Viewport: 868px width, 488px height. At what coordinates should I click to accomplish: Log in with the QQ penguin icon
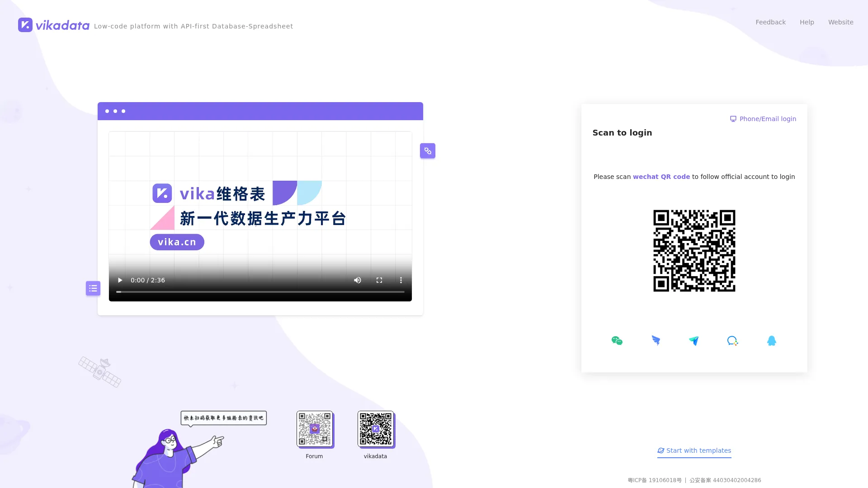[772, 341]
